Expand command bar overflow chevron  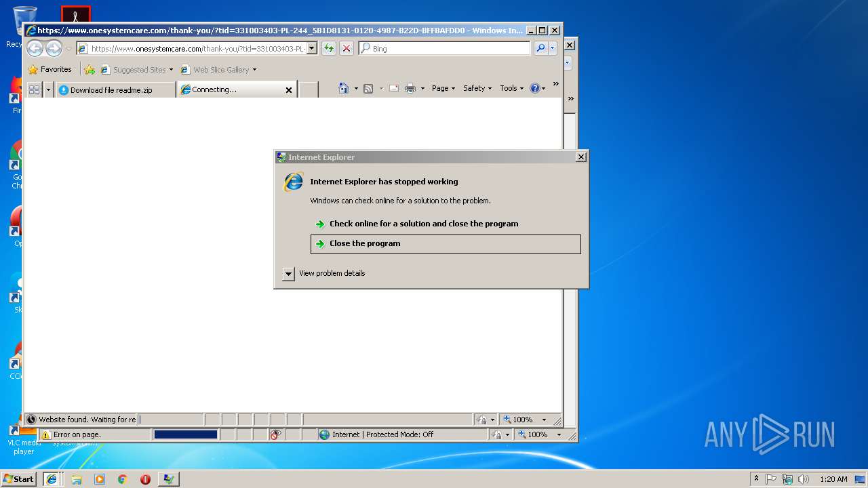tap(556, 84)
